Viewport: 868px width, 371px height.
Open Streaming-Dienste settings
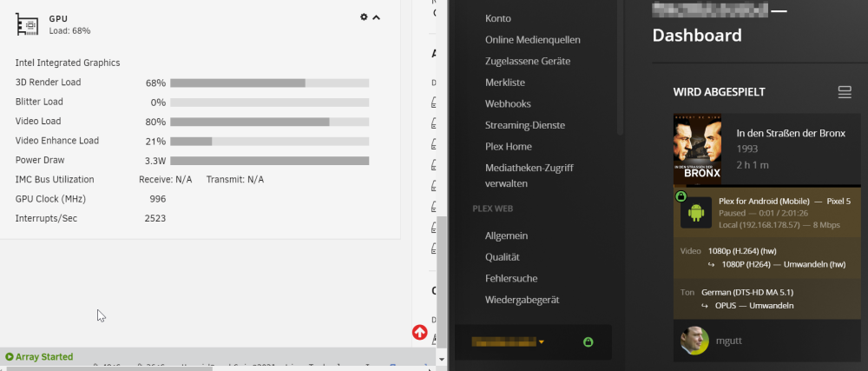tap(525, 125)
